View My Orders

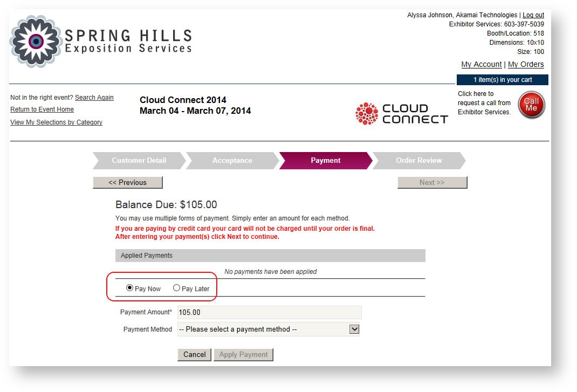(x=526, y=64)
